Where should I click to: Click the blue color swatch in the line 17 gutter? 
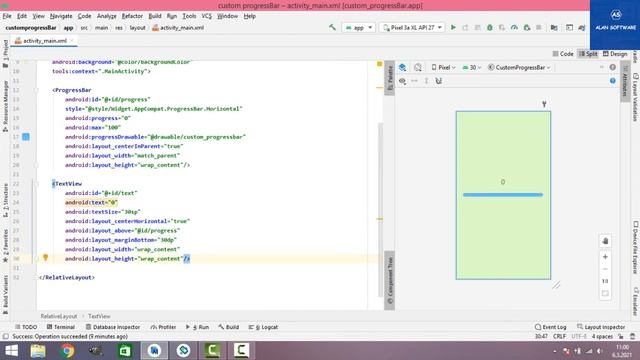click(26, 137)
